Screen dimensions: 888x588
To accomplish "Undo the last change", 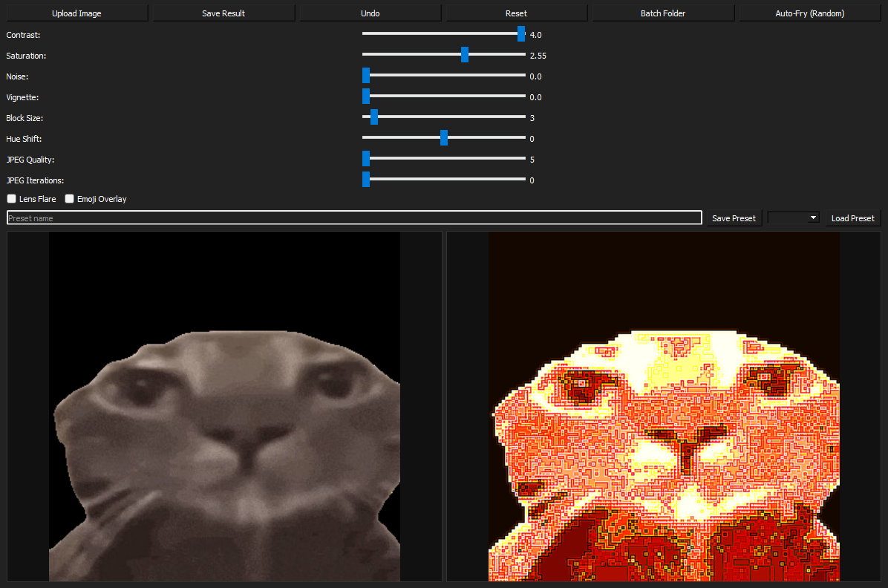I will click(x=370, y=13).
